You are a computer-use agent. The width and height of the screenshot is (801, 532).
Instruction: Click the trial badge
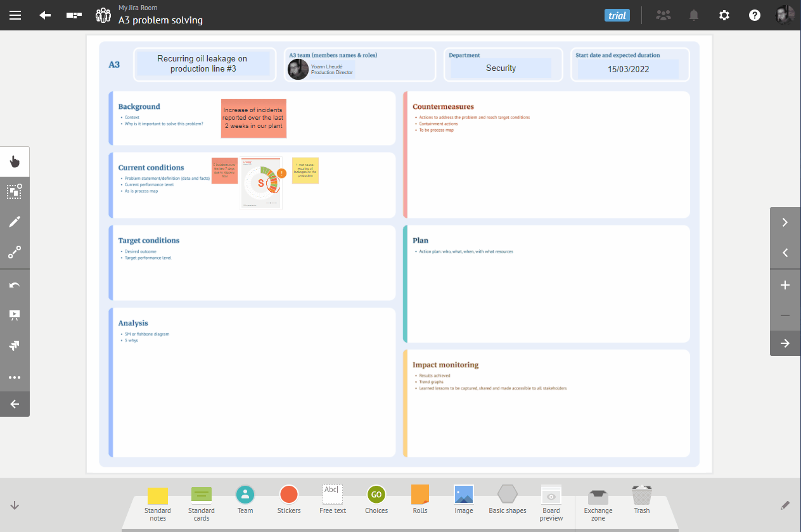pyautogui.click(x=617, y=15)
